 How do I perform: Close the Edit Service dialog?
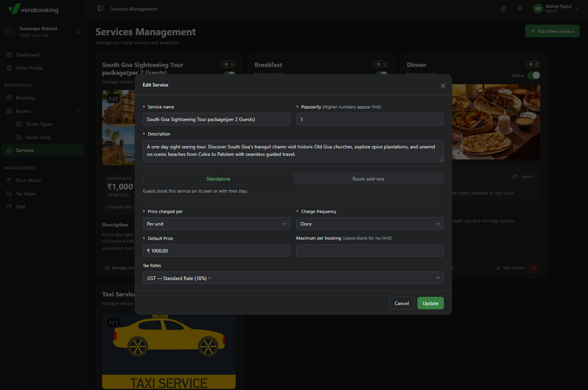(x=443, y=86)
